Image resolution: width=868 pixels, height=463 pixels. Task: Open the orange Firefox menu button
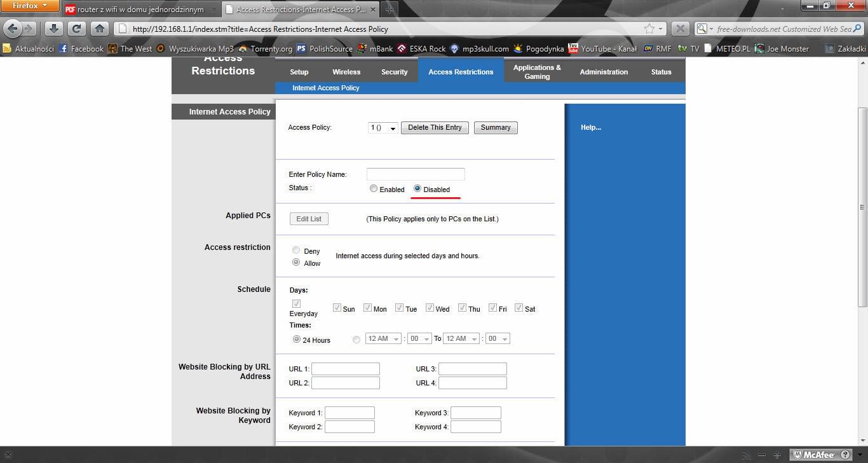[x=30, y=6]
